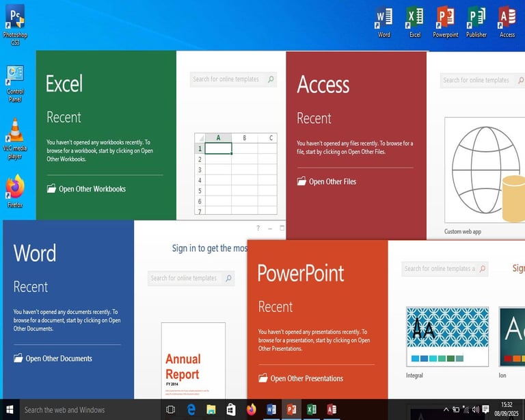Launch Publisher from the desktop icon

(x=476, y=22)
